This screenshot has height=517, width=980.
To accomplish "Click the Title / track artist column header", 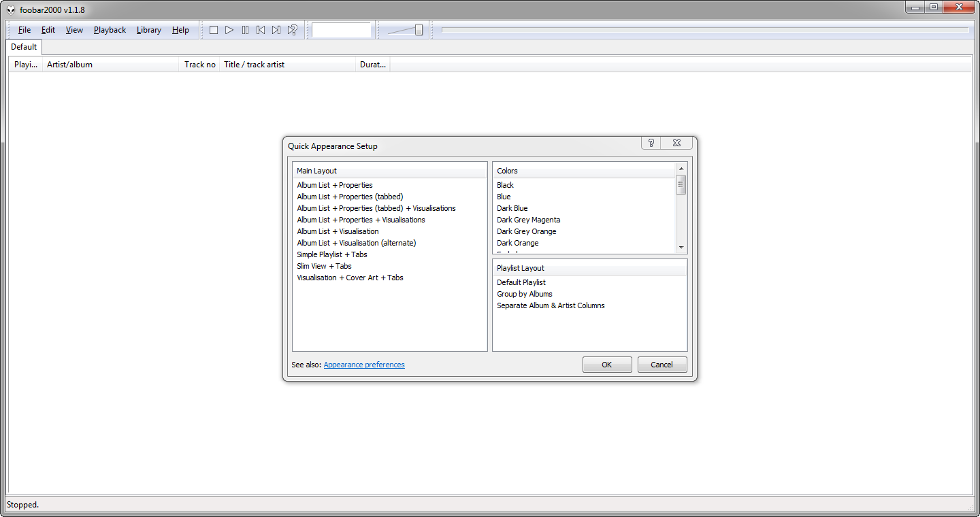I will 288,65.
